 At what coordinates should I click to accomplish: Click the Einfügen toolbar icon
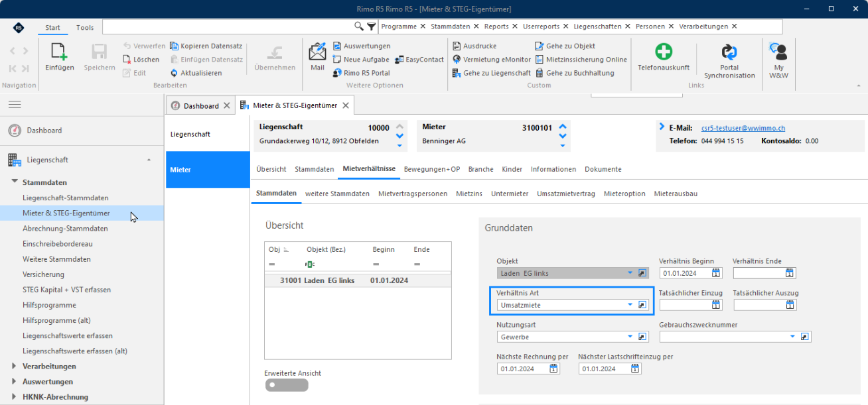pyautogui.click(x=59, y=57)
